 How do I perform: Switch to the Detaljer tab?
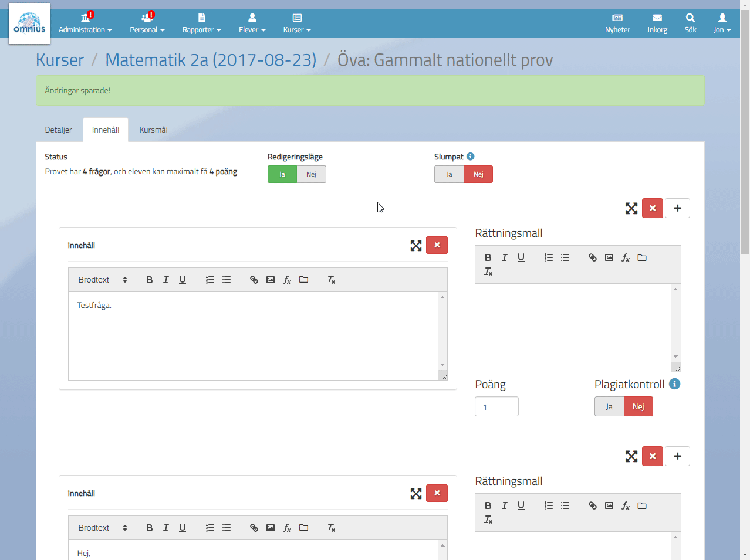pos(59,130)
